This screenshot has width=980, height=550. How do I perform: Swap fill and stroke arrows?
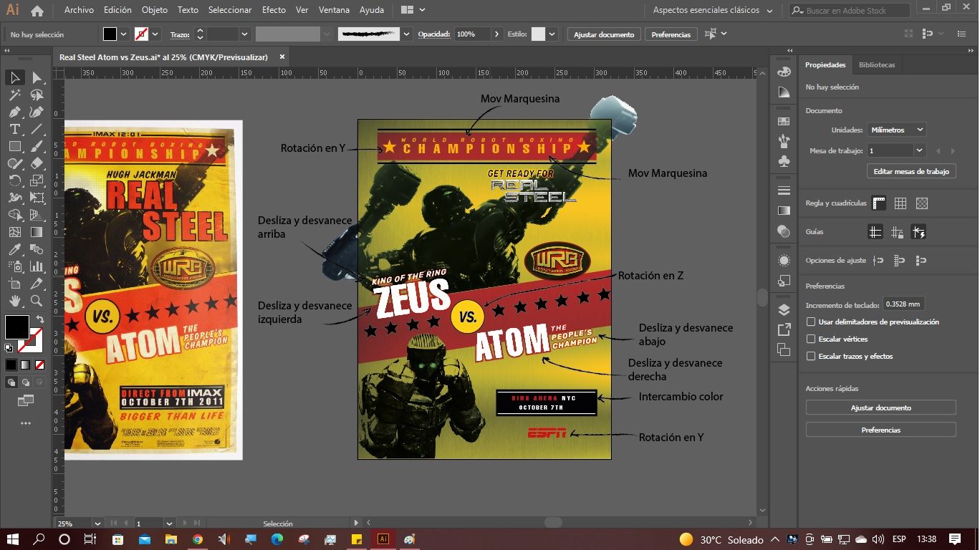click(x=39, y=319)
